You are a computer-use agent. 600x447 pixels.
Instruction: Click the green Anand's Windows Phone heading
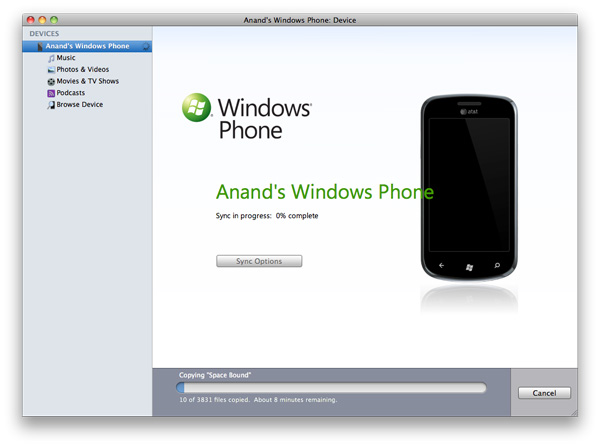[x=324, y=192]
